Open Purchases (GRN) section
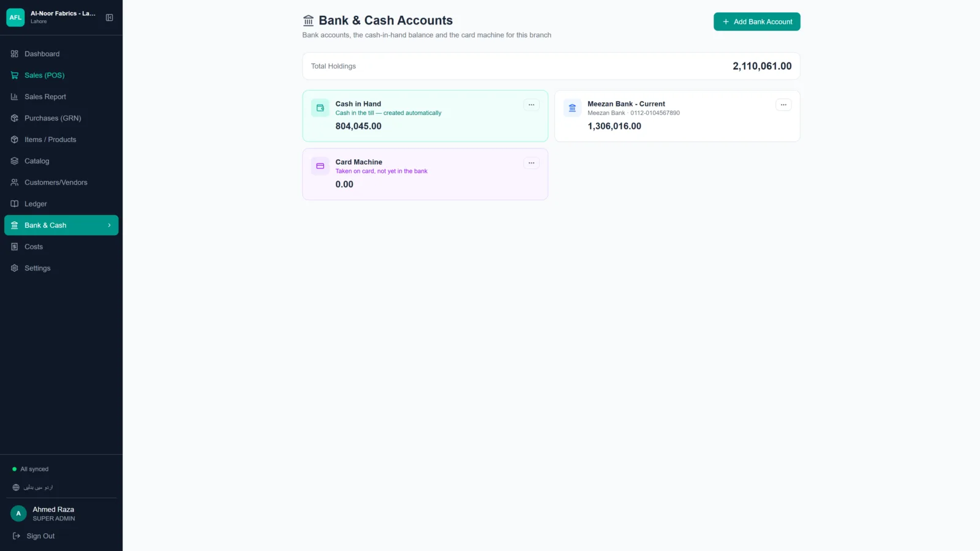Viewport: 980px width, 551px height. pyautogui.click(x=61, y=118)
